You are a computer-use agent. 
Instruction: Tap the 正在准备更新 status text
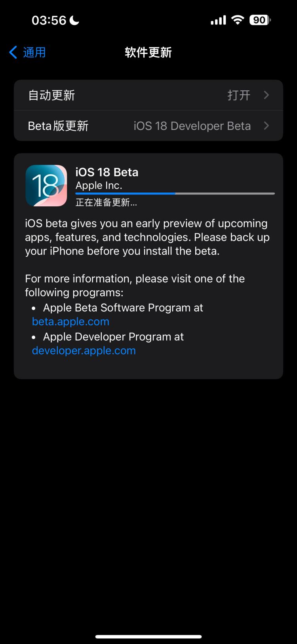pyautogui.click(x=106, y=202)
